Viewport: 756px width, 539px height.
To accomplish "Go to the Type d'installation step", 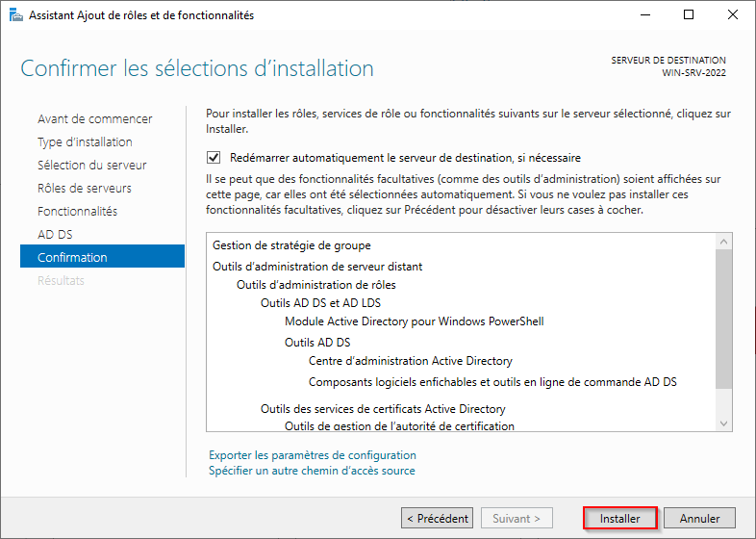I will (x=85, y=141).
